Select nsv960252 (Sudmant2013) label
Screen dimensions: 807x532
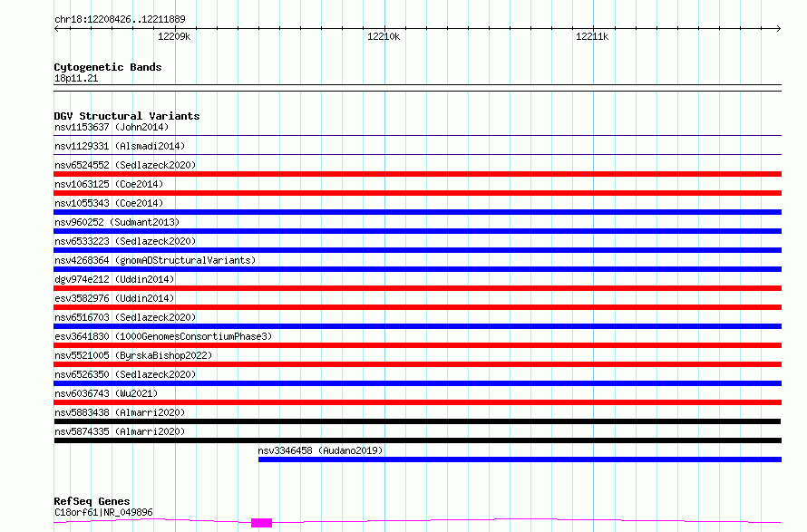tap(117, 222)
